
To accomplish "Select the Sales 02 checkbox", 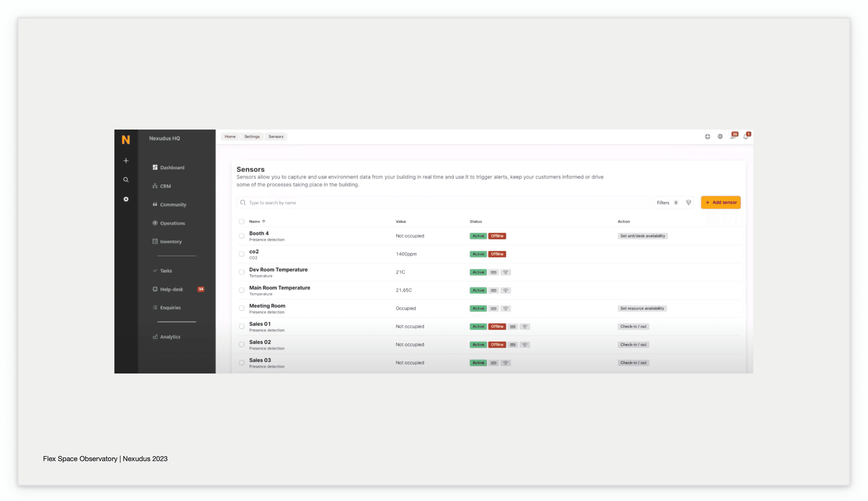I will pos(242,345).
